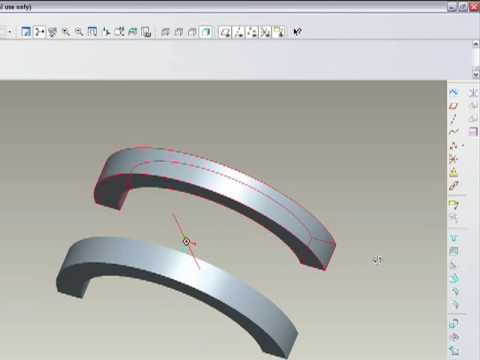Launch the View Manager

pos(146,32)
